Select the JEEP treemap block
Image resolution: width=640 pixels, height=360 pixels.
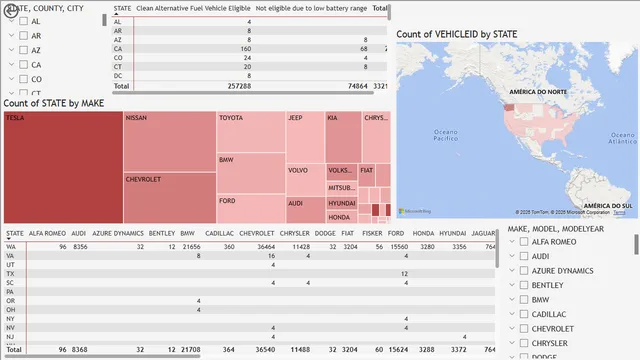coord(305,137)
